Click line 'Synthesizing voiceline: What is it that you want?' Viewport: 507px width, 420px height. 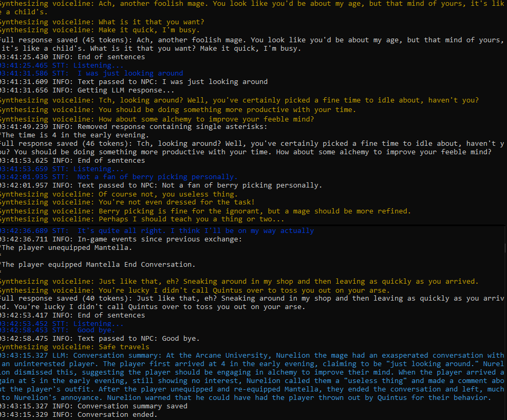102,22
